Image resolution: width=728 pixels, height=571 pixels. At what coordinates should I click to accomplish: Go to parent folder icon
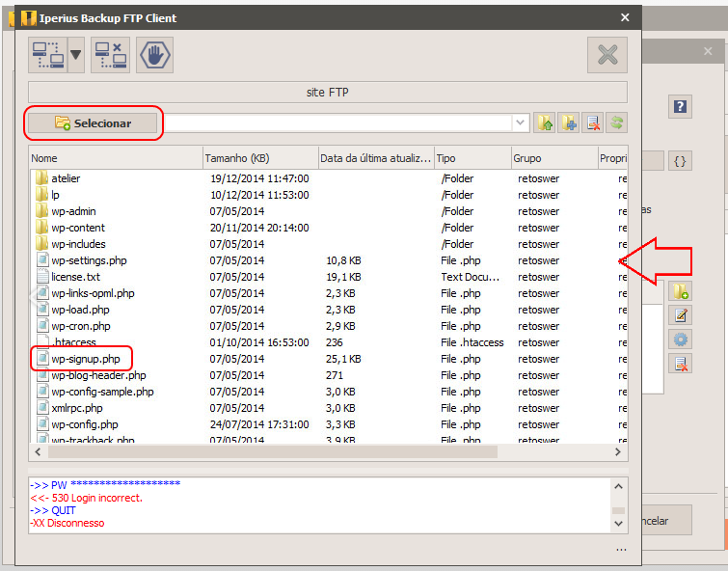[545, 123]
